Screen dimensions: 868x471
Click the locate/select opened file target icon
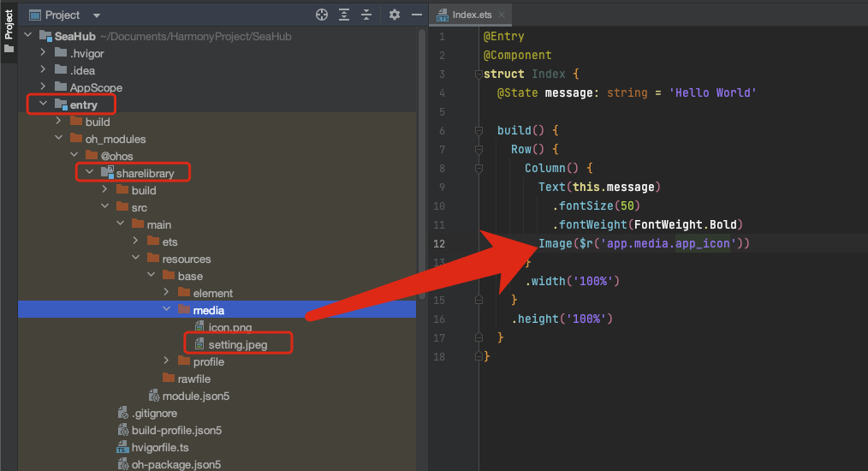pyautogui.click(x=322, y=15)
